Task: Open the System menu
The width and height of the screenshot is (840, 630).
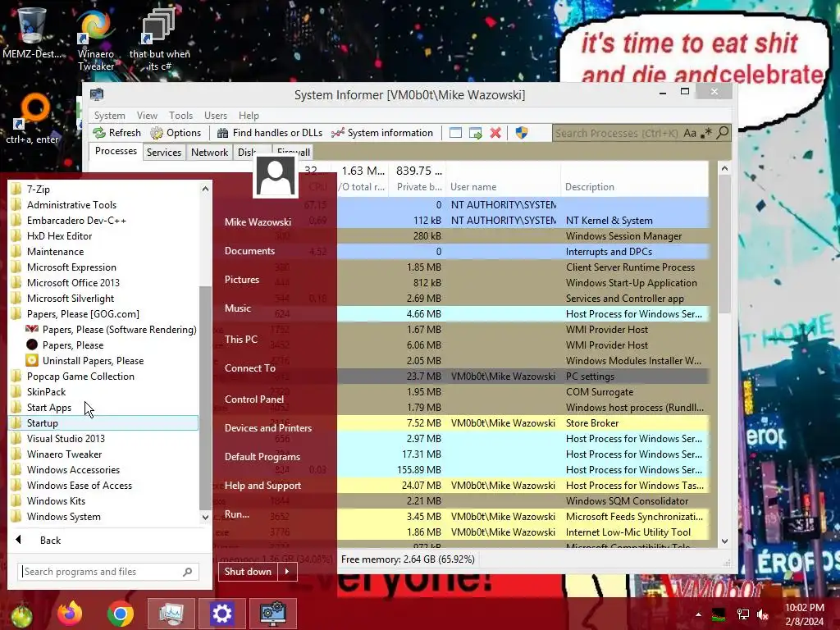Action: 109,115
